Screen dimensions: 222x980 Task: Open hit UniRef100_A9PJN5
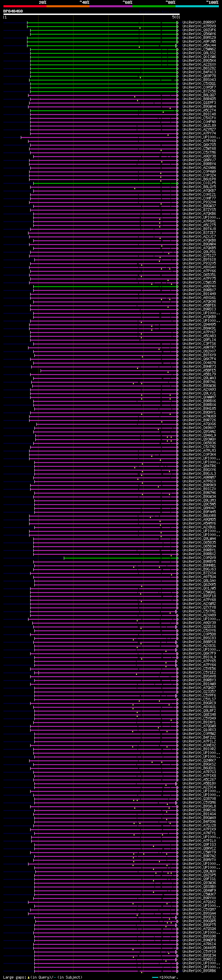[199, 41]
